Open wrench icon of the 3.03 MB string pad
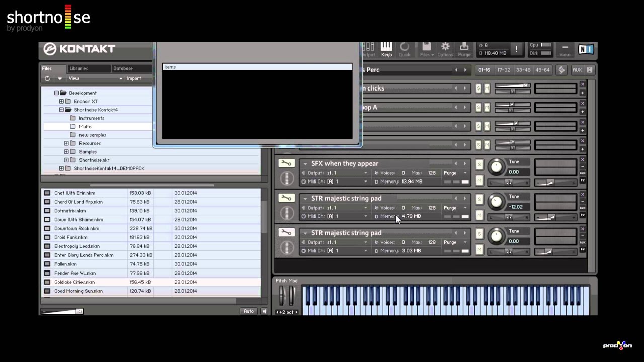Image resolution: width=644 pixels, height=362 pixels. pos(286,233)
